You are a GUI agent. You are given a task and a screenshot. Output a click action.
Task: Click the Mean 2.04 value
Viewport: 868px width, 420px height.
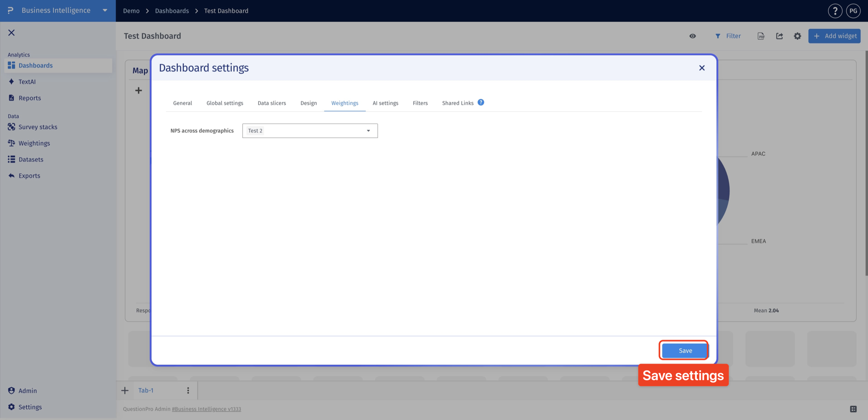pyautogui.click(x=766, y=311)
